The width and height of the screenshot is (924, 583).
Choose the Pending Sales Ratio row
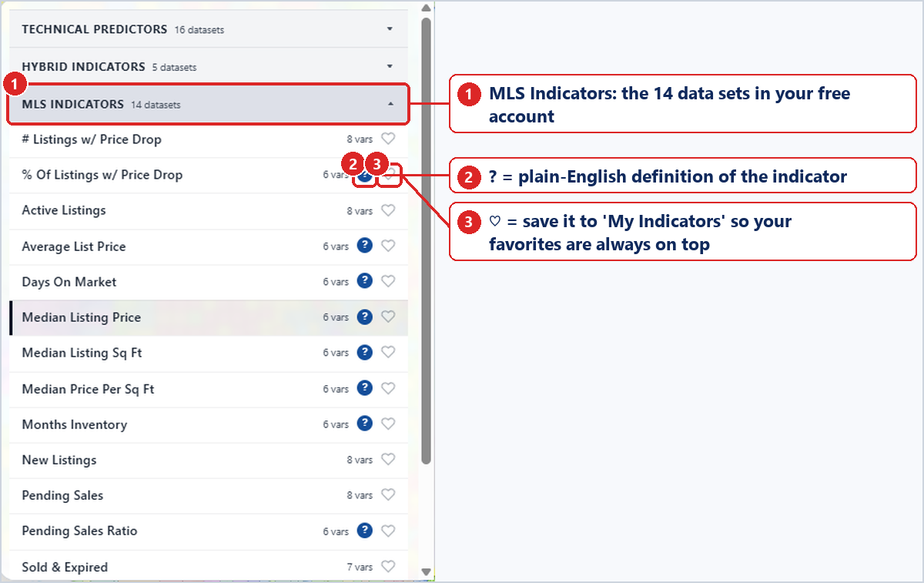click(x=209, y=531)
